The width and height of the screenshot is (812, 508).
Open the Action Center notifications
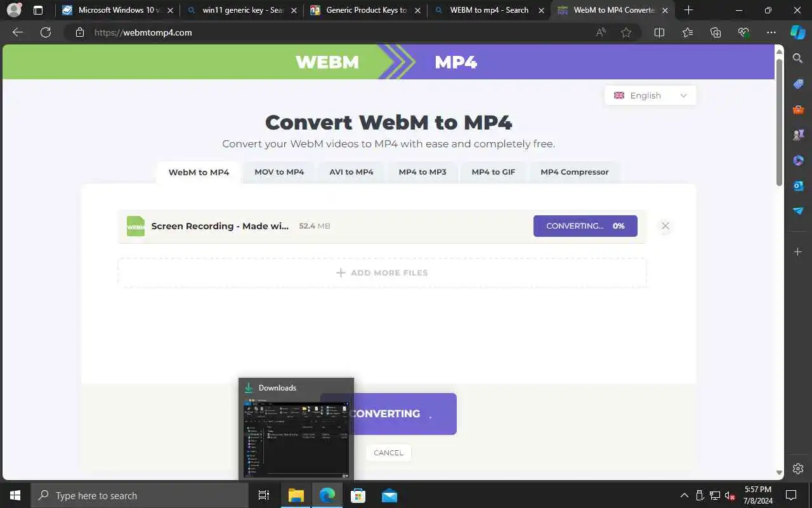click(x=791, y=495)
